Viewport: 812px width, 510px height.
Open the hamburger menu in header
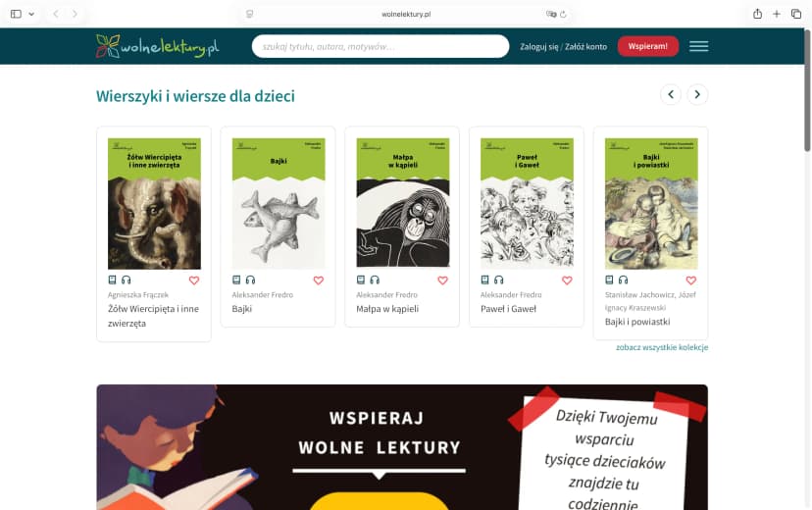point(698,46)
